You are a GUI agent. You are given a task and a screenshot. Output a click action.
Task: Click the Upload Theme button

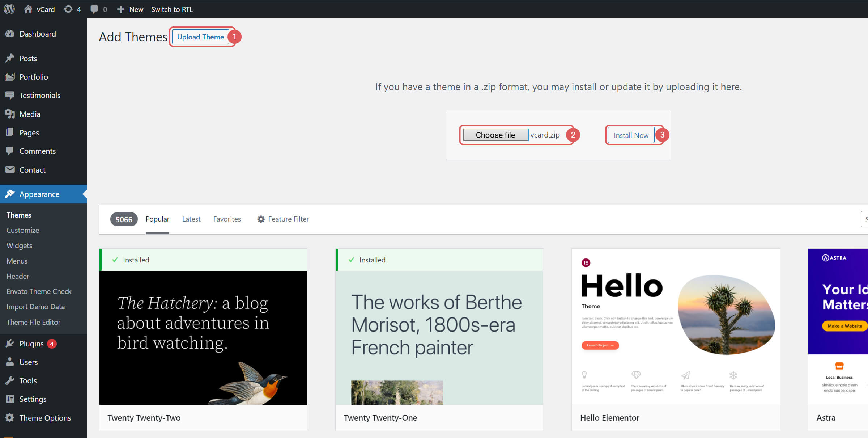pos(200,37)
